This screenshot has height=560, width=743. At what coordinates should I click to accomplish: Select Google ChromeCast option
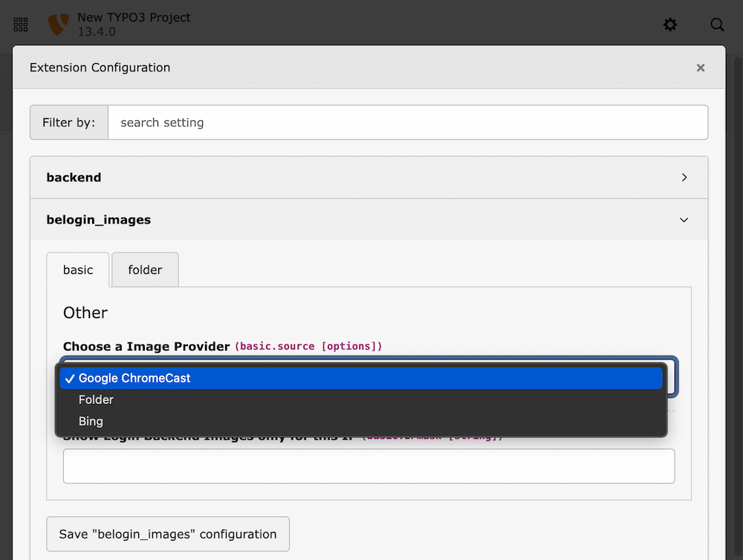coord(361,378)
